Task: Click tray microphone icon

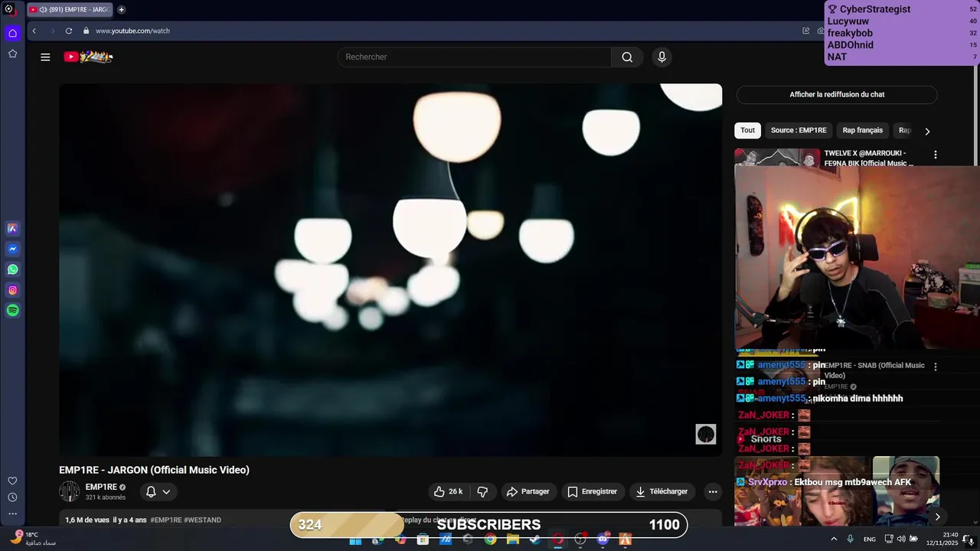Action: 851,540
